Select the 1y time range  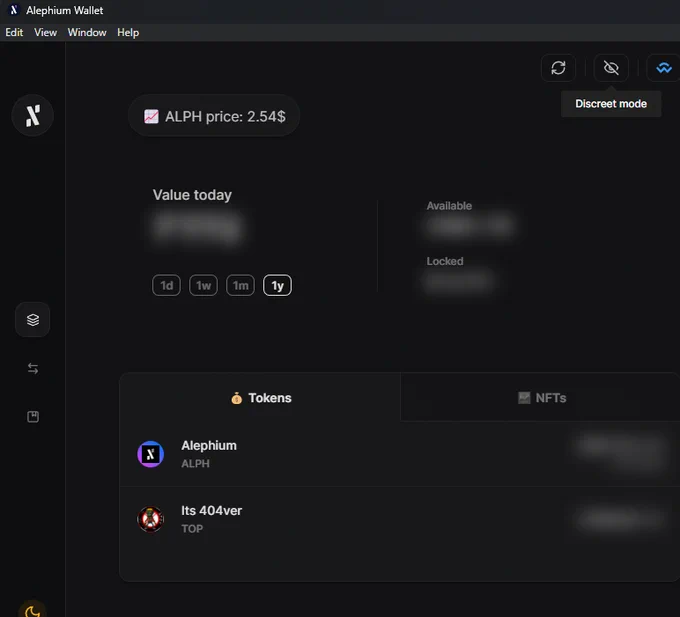tap(278, 285)
